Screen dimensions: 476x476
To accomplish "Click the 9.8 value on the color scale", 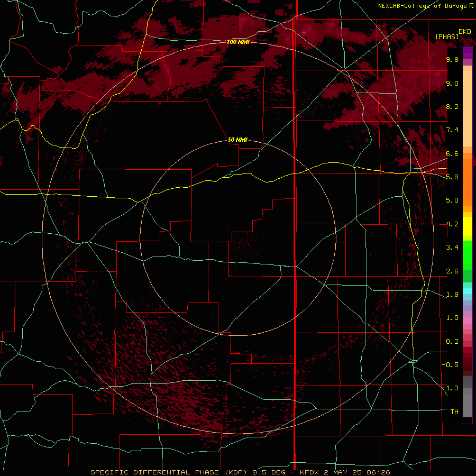I will coord(452,59).
